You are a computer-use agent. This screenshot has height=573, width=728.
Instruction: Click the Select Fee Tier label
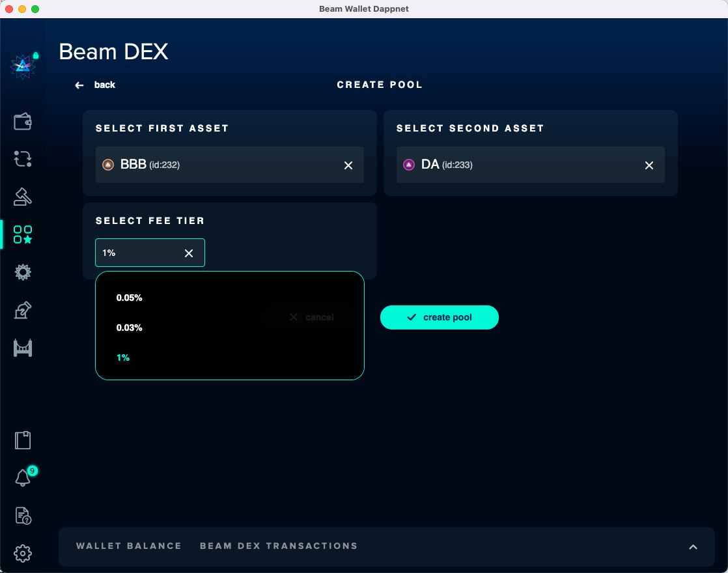tap(150, 221)
